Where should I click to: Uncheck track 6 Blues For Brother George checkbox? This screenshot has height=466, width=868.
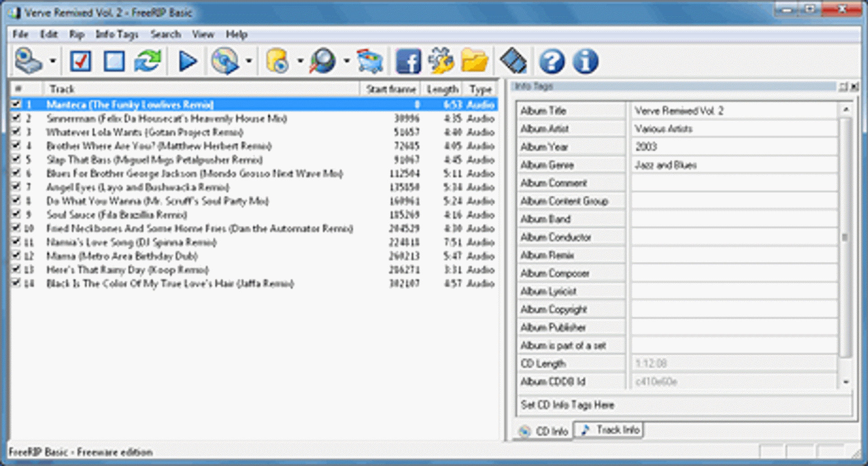16,173
